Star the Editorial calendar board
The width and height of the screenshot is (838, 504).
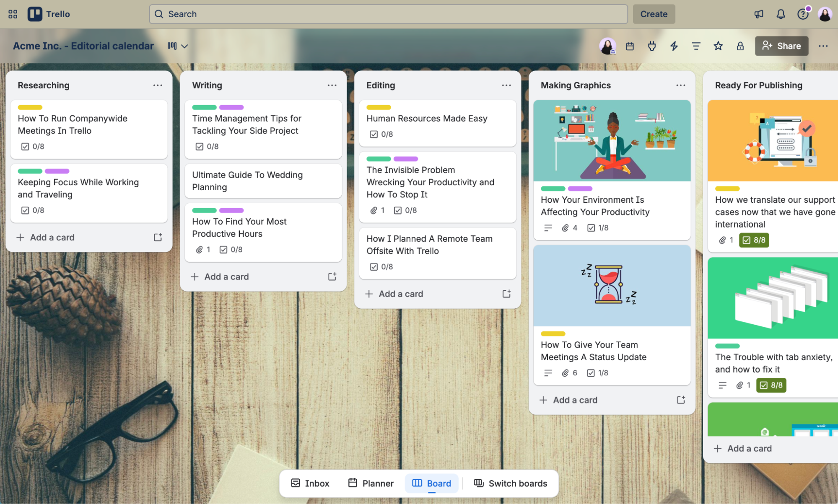coord(718,46)
